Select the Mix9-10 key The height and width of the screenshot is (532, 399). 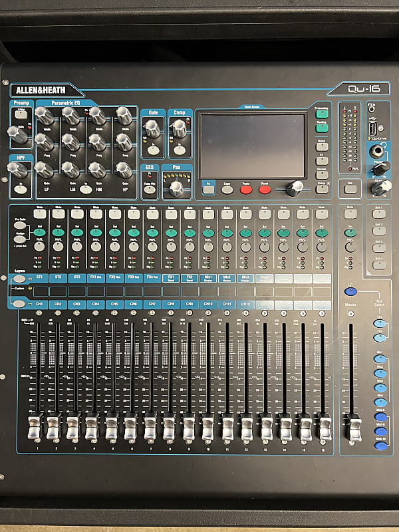click(381, 446)
